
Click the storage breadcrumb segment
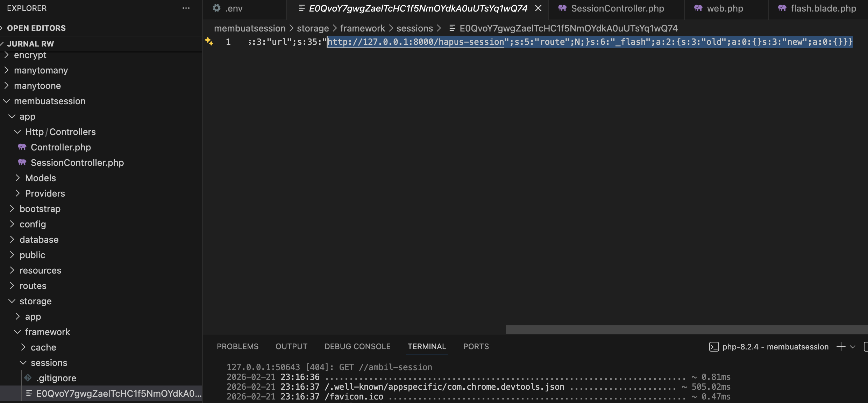[x=313, y=28]
